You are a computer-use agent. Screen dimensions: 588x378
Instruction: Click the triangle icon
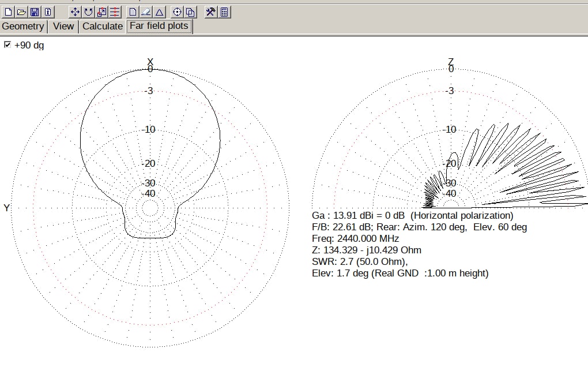159,12
